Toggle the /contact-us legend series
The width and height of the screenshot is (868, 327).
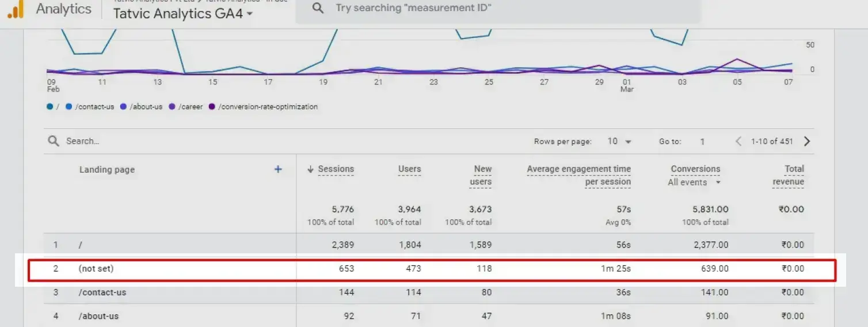click(x=90, y=107)
